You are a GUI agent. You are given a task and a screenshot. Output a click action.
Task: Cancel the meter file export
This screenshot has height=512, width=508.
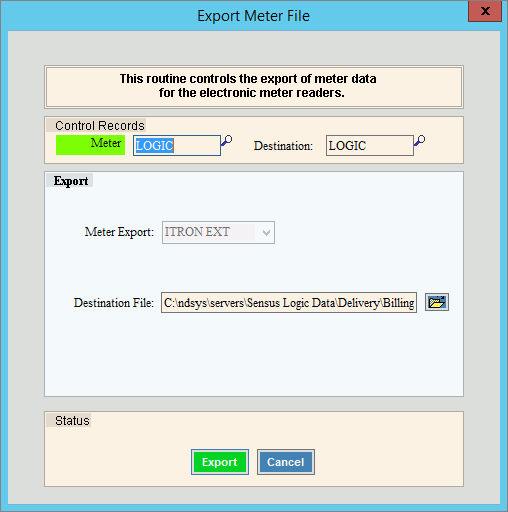286,462
